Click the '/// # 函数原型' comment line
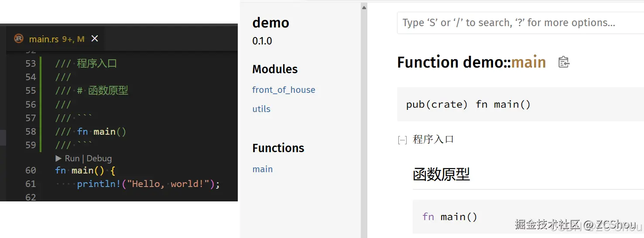Viewport: 644px width, 238px height. [x=92, y=91]
